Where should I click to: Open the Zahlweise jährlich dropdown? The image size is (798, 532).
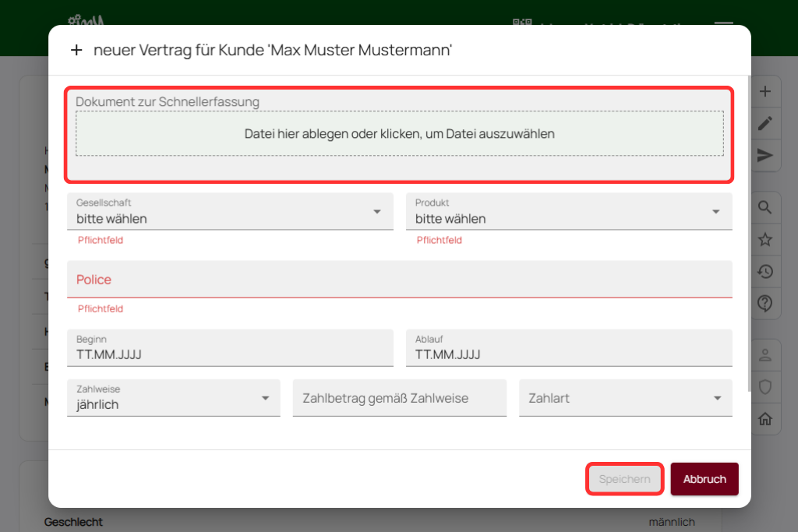tap(174, 398)
